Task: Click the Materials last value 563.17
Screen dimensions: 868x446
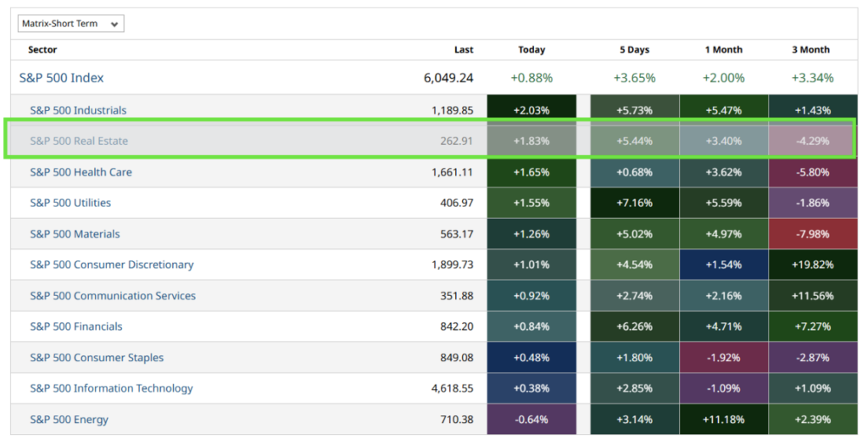Action: point(457,234)
